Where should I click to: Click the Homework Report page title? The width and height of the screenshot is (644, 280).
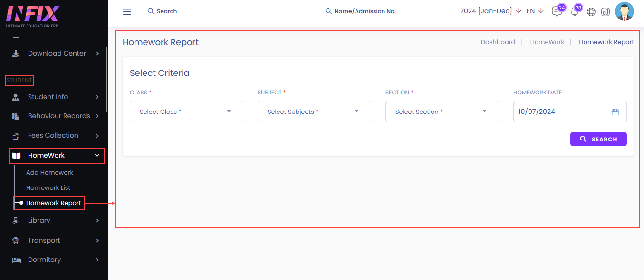pos(161,42)
